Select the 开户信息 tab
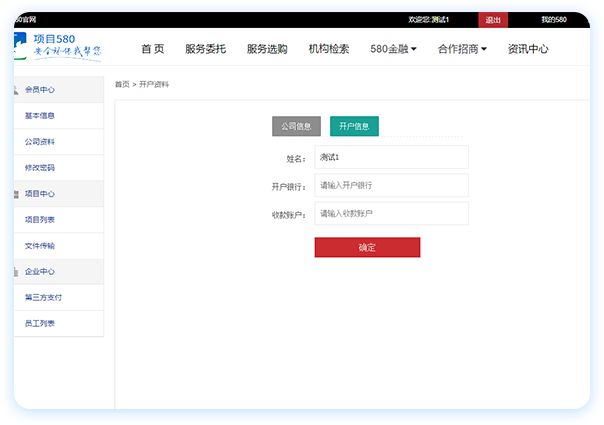Screen dimensions: 604x425 tap(354, 126)
